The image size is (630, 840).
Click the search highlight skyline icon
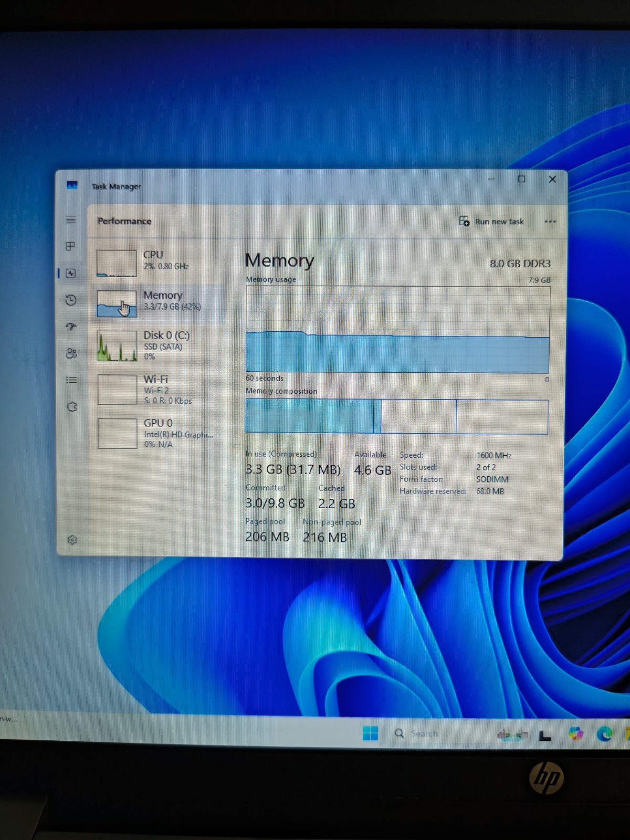tap(512, 735)
